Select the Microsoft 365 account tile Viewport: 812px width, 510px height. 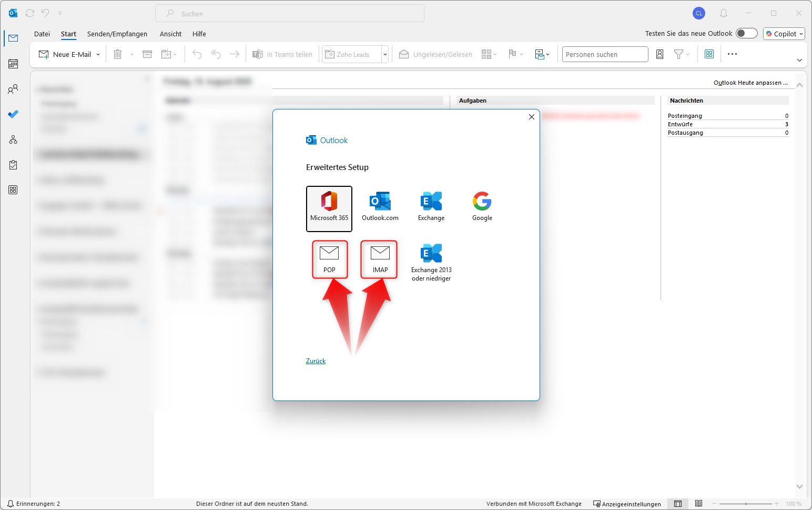(329, 208)
